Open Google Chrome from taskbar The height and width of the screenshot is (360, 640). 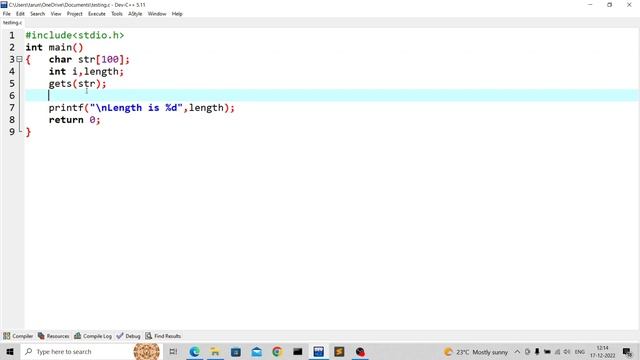(277, 351)
